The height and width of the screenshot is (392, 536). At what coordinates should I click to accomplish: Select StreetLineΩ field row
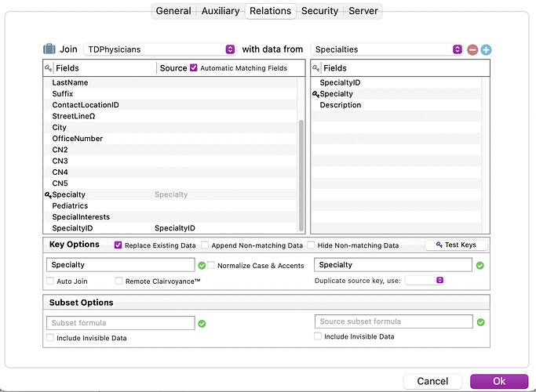tap(170, 116)
